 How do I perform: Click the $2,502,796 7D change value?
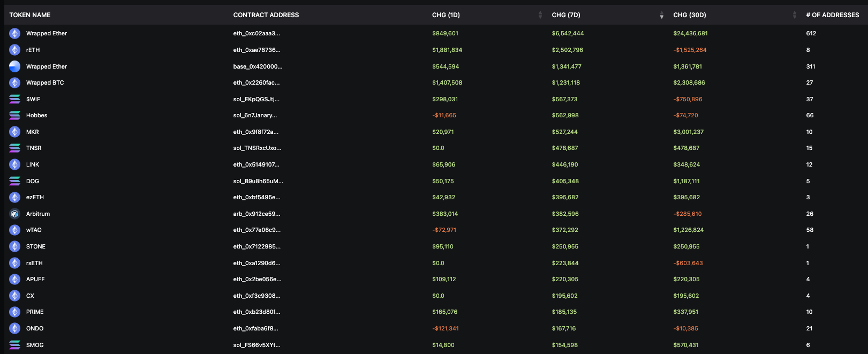coord(568,50)
